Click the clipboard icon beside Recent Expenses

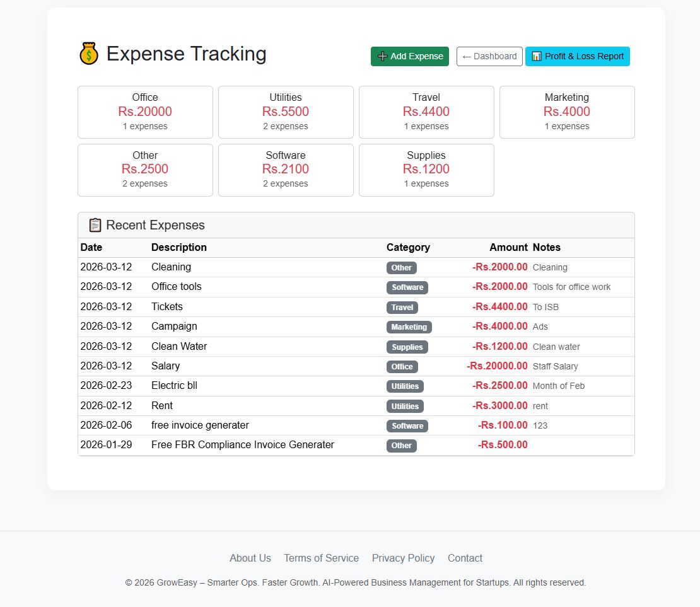(x=95, y=225)
